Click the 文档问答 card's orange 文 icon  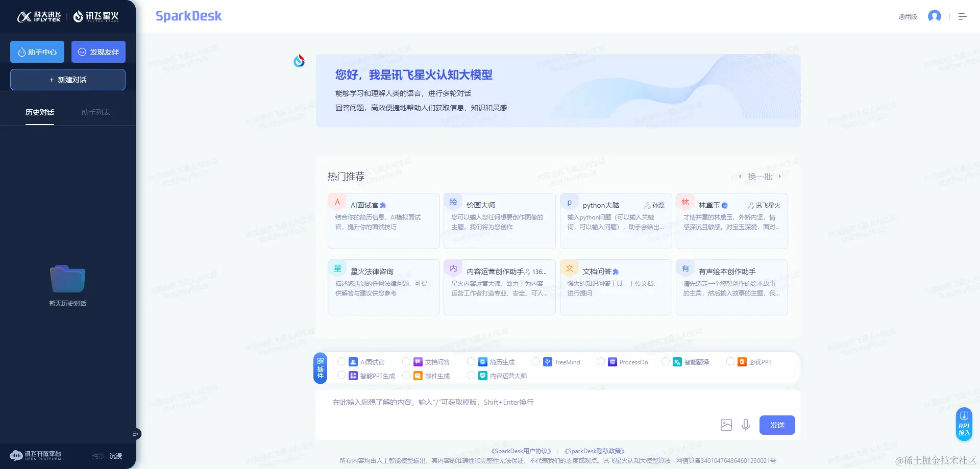[570, 268]
